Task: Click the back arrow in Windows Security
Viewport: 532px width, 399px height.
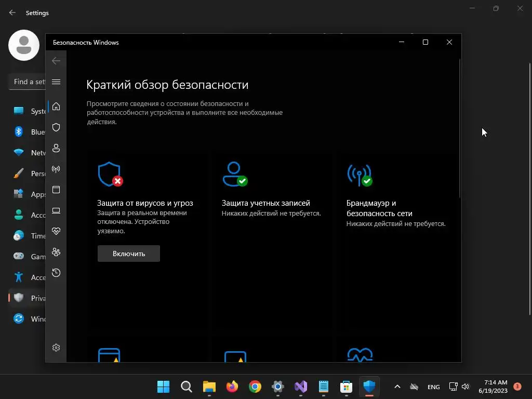Action: (x=56, y=61)
